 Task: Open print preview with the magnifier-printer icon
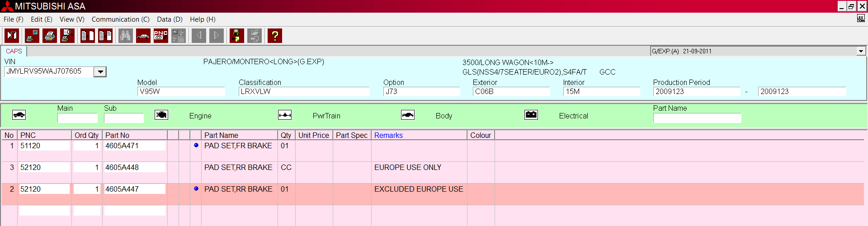point(67,36)
